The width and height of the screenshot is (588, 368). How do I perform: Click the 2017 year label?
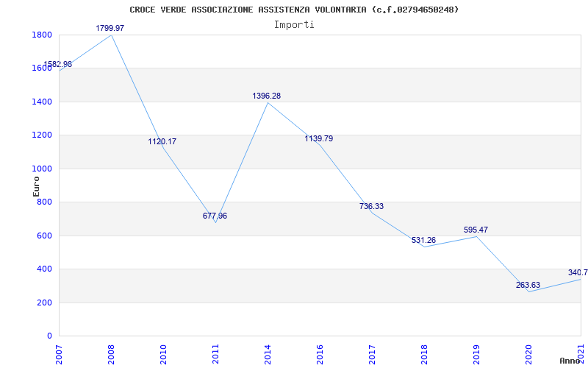pos(372,355)
